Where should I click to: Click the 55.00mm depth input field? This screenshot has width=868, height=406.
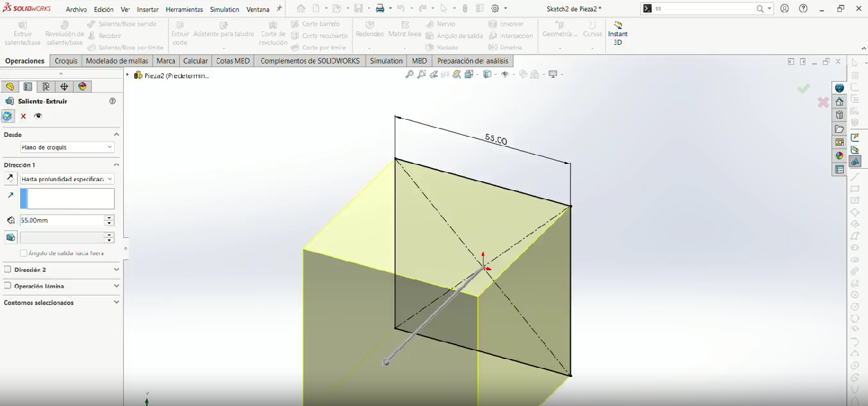point(62,221)
